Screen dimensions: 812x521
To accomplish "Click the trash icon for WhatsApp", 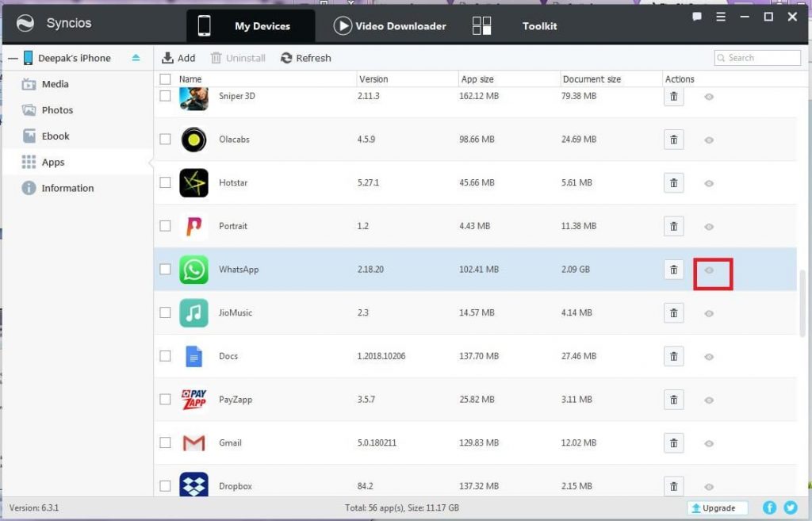I will point(673,270).
